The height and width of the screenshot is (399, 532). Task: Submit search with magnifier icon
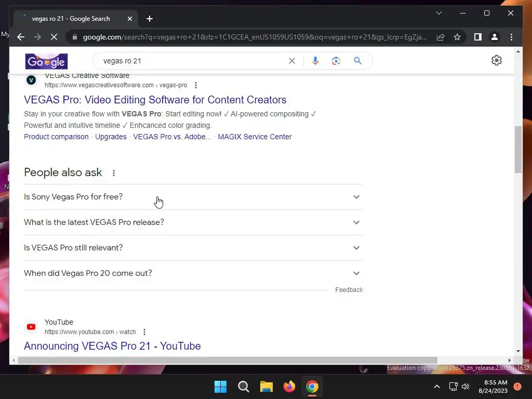(x=357, y=61)
